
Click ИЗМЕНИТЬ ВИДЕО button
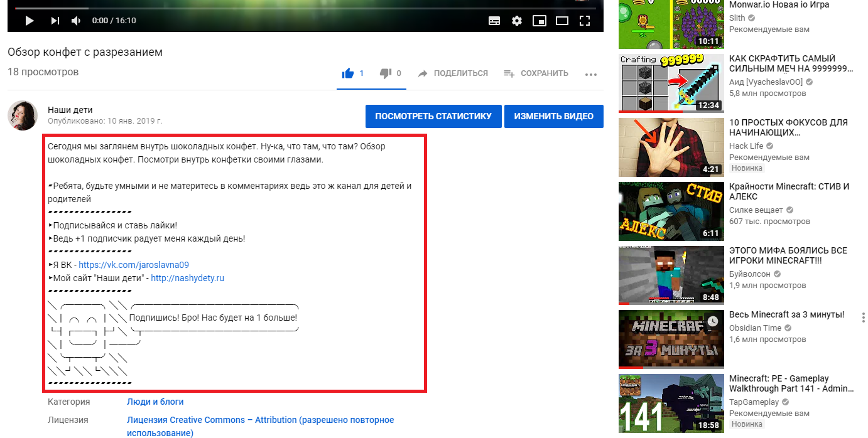click(554, 116)
